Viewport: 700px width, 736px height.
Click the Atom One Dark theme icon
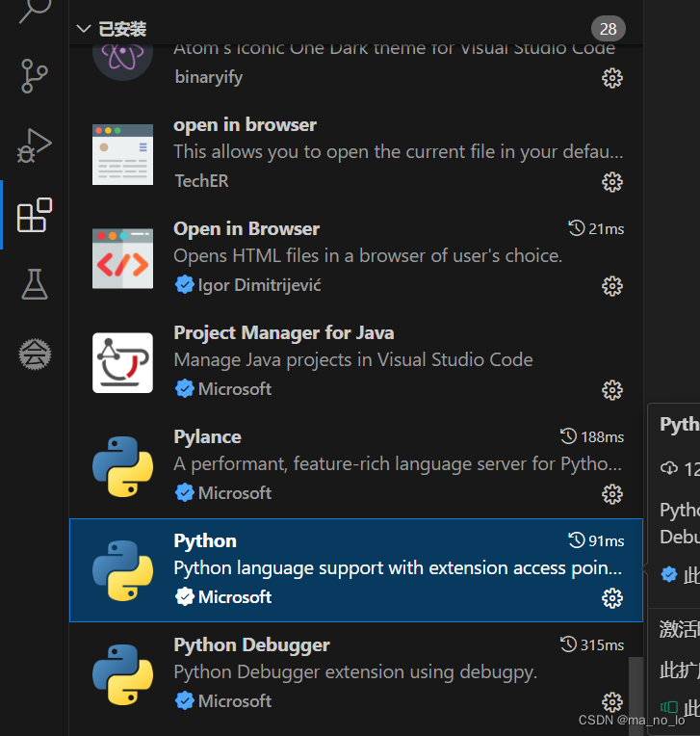pos(122,61)
